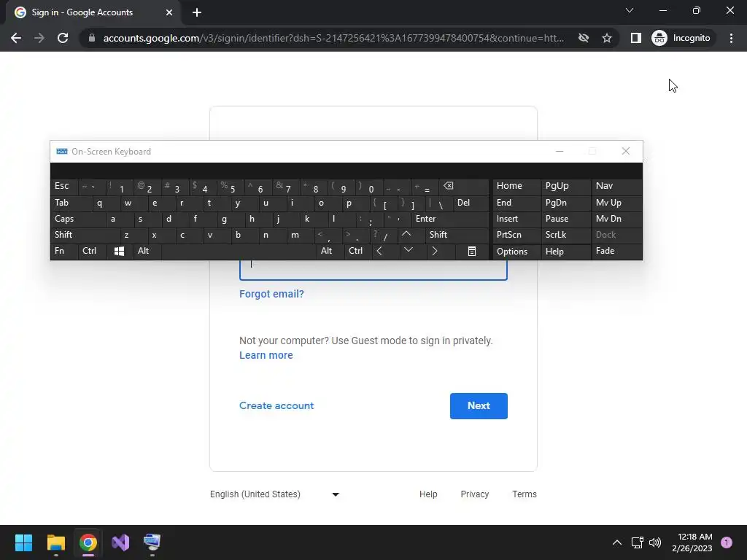Screen dimensions: 747x560
Task: Open the Incognito profile button
Action: coord(681,38)
